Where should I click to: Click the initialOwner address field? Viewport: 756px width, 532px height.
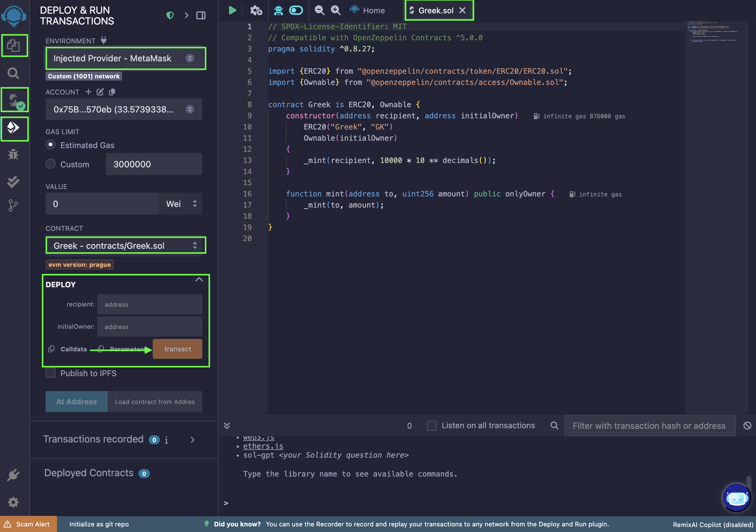(150, 327)
